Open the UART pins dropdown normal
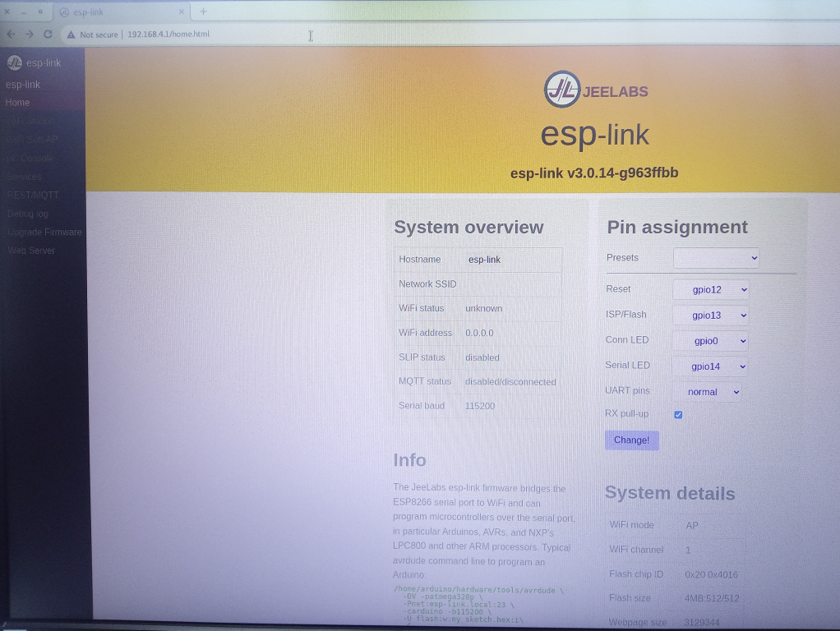 [707, 392]
